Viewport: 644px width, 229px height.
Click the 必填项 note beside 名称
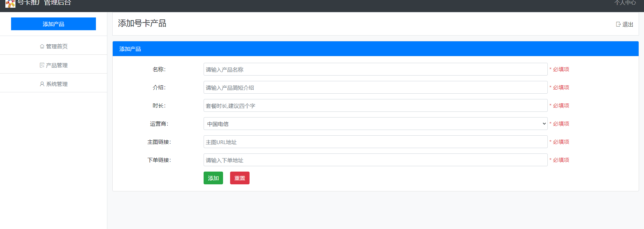tap(559, 69)
